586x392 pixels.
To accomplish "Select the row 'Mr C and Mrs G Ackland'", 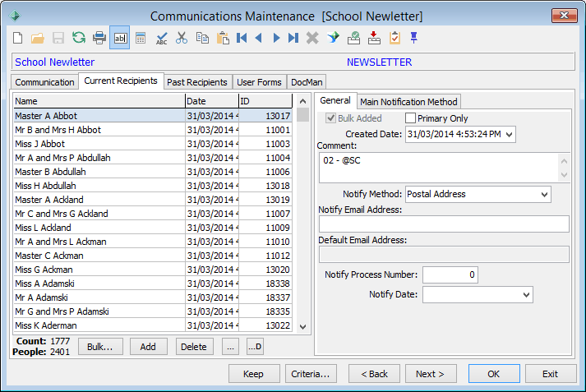I will pos(153,214).
